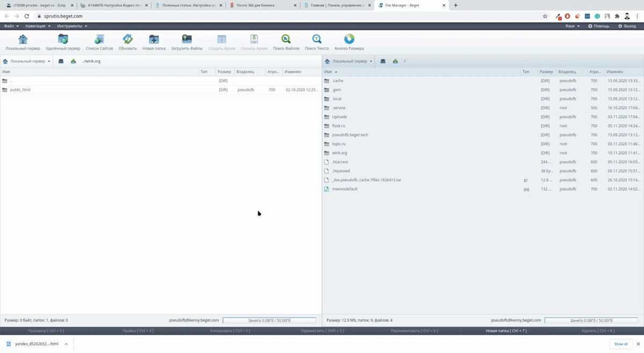This screenshot has width=644, height=353.
Task: Click the Выход logout button
Action: 627,26
